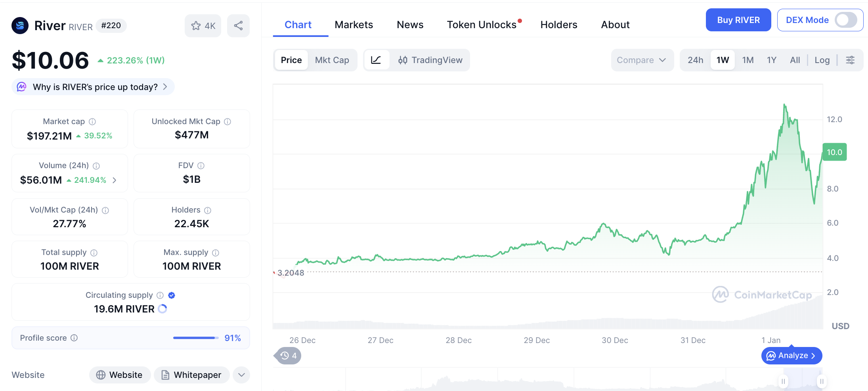The height and width of the screenshot is (391, 868).
Task: Toggle Log scale on the chart
Action: [822, 60]
